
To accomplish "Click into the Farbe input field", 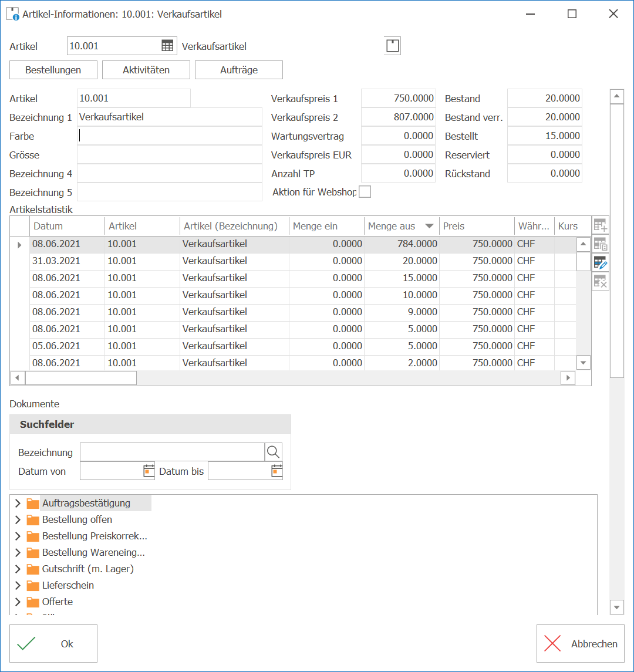I will (x=169, y=136).
